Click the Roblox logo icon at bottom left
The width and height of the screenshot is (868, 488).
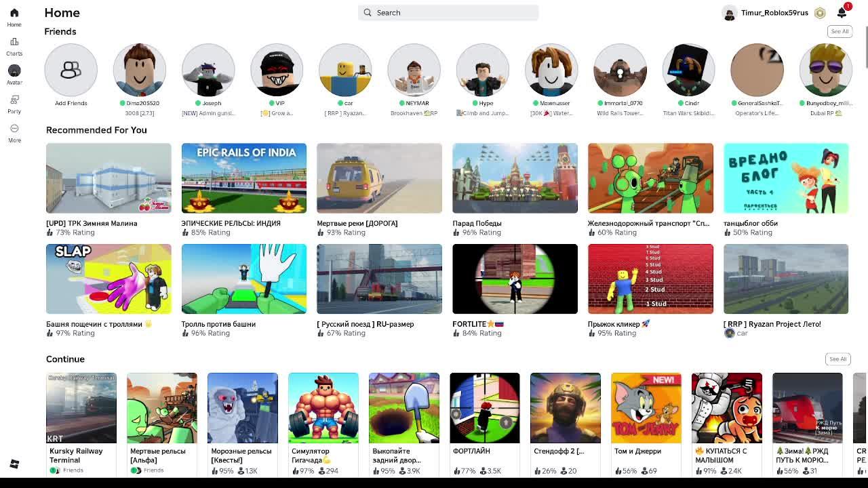click(14, 464)
